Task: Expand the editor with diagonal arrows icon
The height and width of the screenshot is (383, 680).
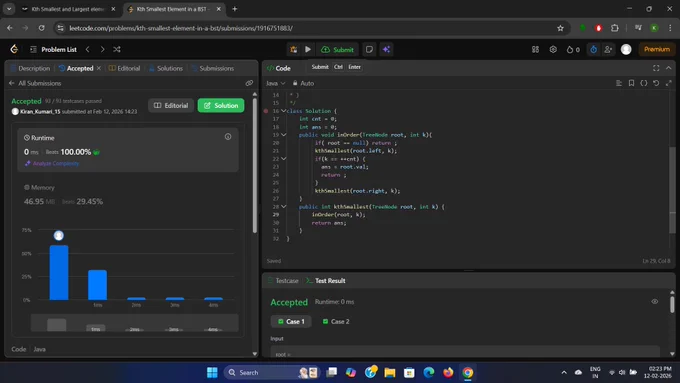Action: (x=668, y=83)
